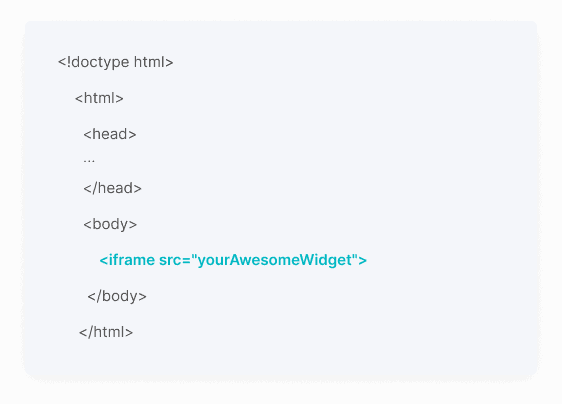562x404 pixels.
Task: Click the src= attribute of the iframe
Action: [x=175, y=260]
